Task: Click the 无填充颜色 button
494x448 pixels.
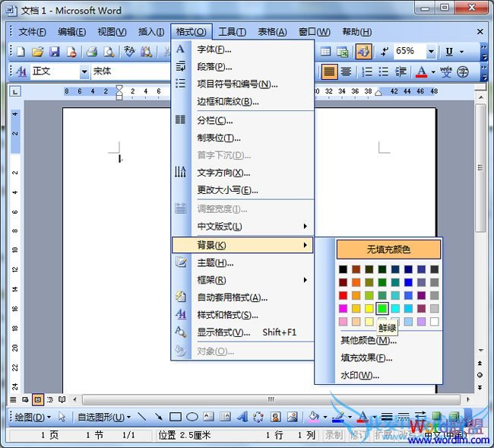Action: coord(388,249)
